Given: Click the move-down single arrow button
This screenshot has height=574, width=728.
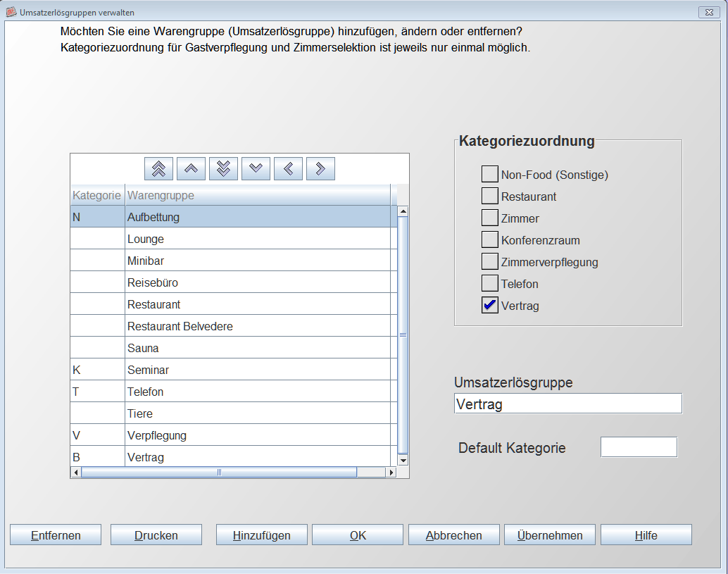Looking at the screenshot, I should 256,168.
